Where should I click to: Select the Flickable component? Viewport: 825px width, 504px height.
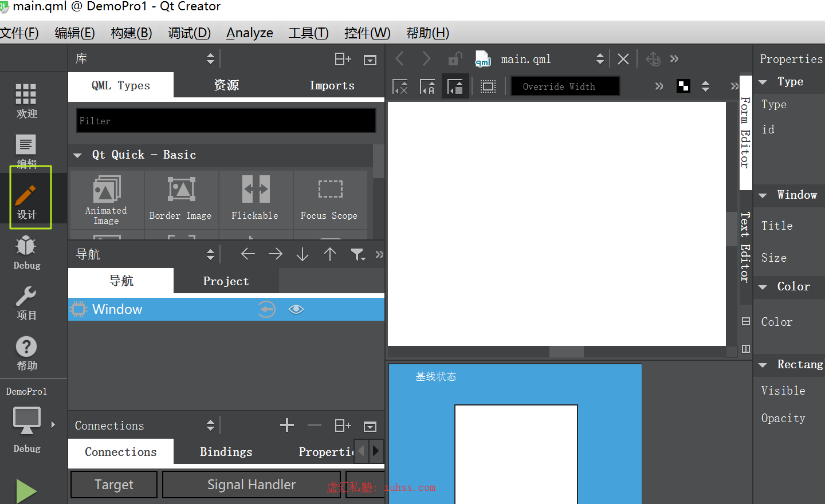(x=256, y=200)
